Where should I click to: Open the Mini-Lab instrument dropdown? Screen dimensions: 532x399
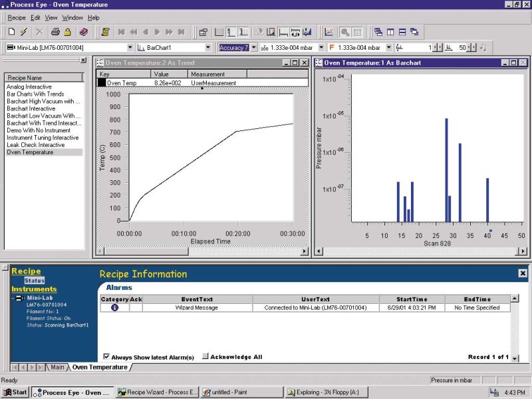(x=132, y=47)
